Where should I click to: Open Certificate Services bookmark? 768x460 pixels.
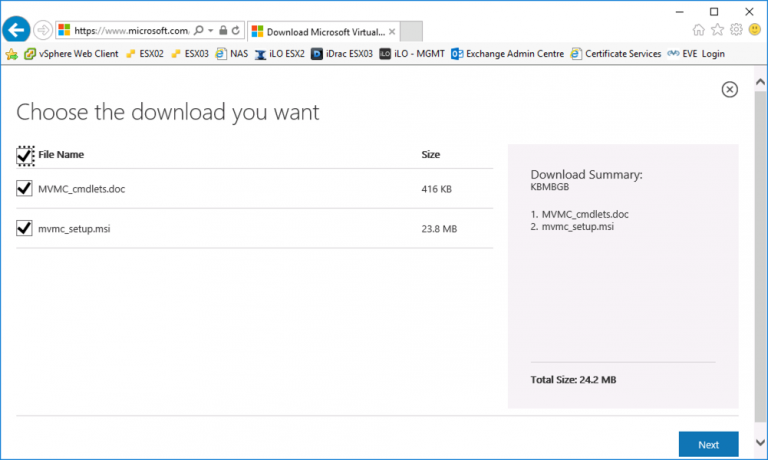pyautogui.click(x=616, y=54)
